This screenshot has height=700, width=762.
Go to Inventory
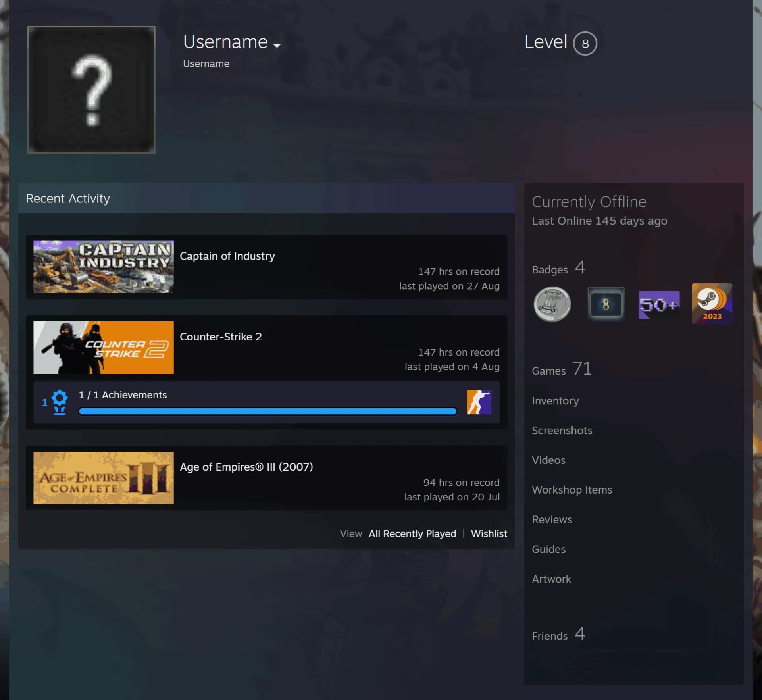(555, 401)
